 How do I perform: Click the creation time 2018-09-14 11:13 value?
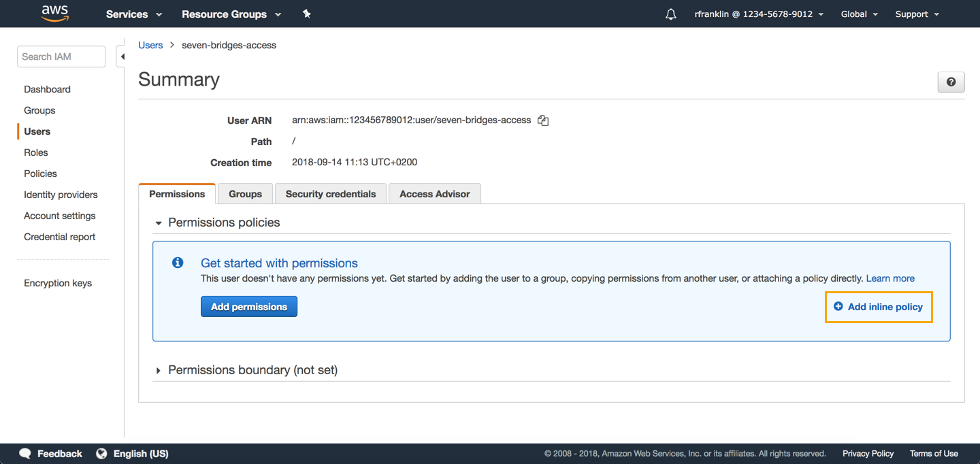pyautogui.click(x=355, y=163)
